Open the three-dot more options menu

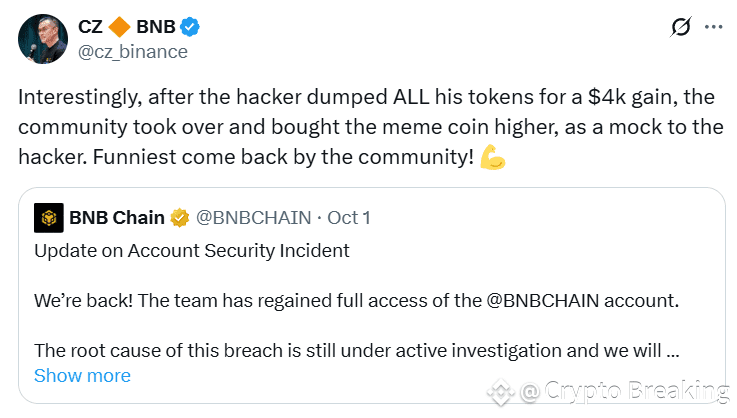(x=712, y=28)
